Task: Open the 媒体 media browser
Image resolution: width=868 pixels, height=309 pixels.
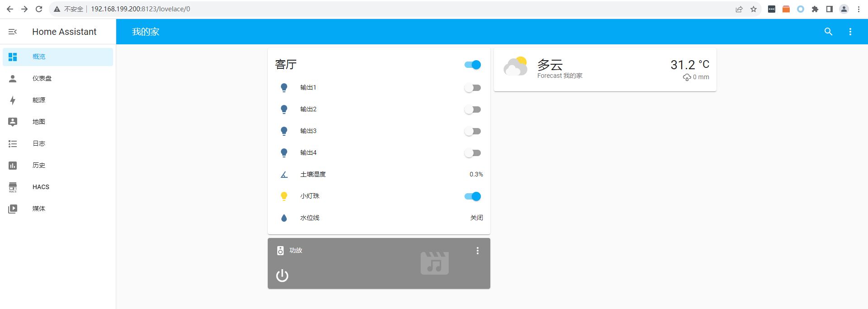Action: coord(39,209)
